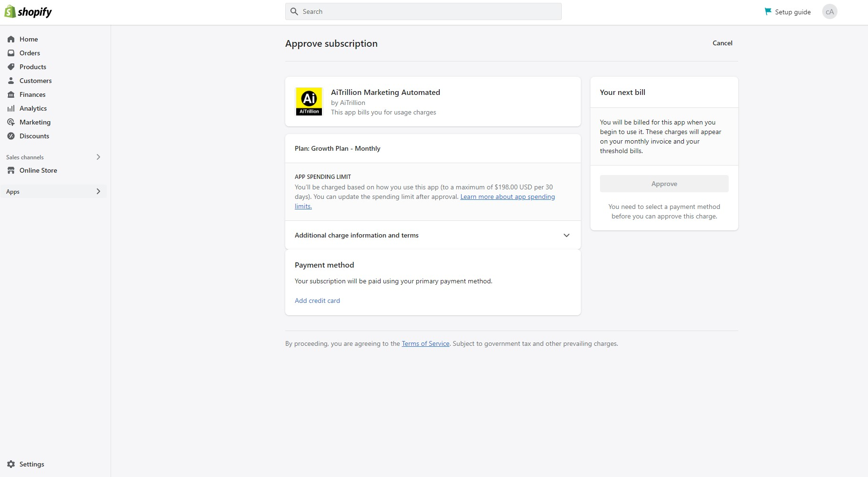Screen dimensions: 868x477
Task: Click the Analytics bar chart icon
Action: [11, 108]
